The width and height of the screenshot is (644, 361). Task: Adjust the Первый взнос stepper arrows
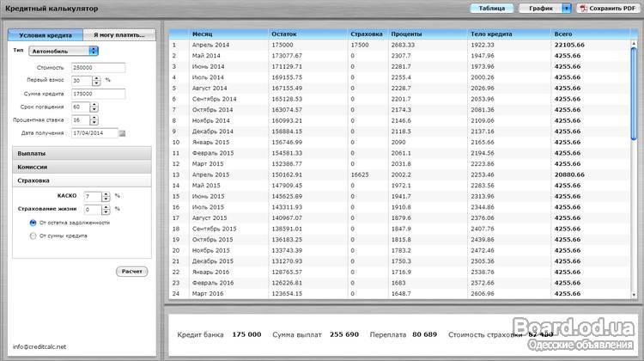pos(96,81)
